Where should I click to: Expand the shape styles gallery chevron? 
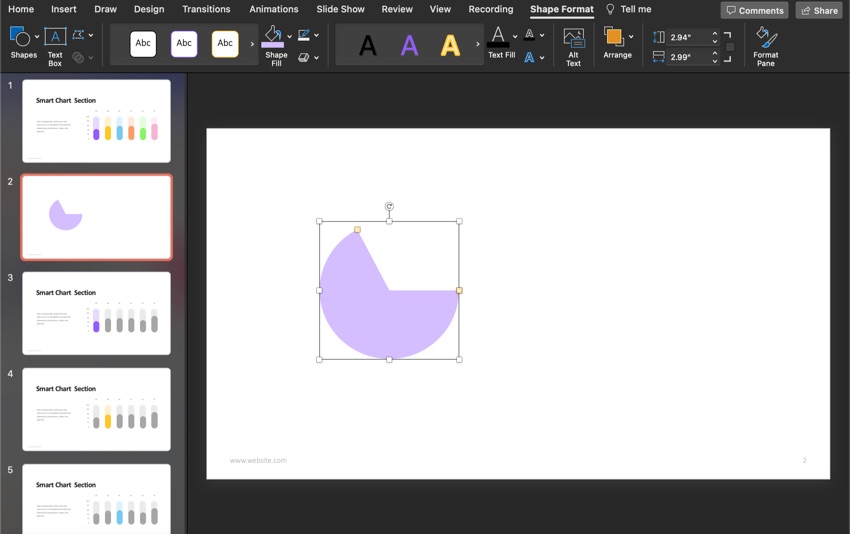pyautogui.click(x=252, y=44)
